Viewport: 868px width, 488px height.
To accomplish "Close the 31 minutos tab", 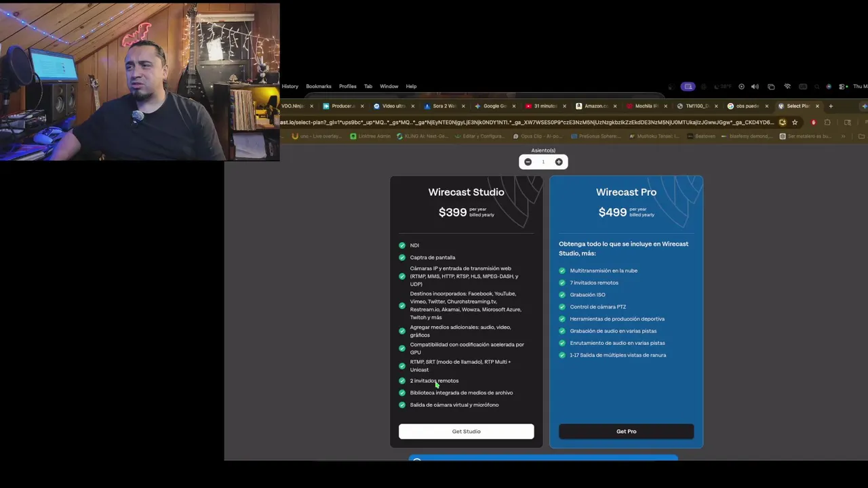I will (x=564, y=106).
